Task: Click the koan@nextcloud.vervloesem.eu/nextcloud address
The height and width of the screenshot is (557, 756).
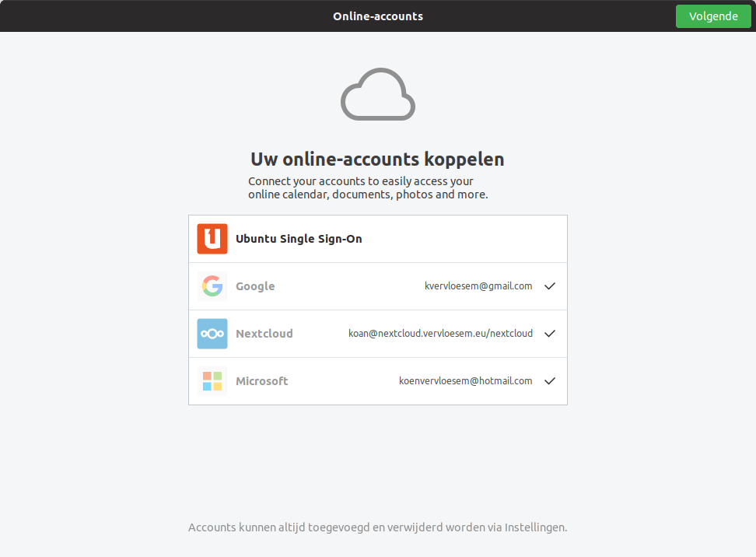Action: pyautogui.click(x=440, y=334)
